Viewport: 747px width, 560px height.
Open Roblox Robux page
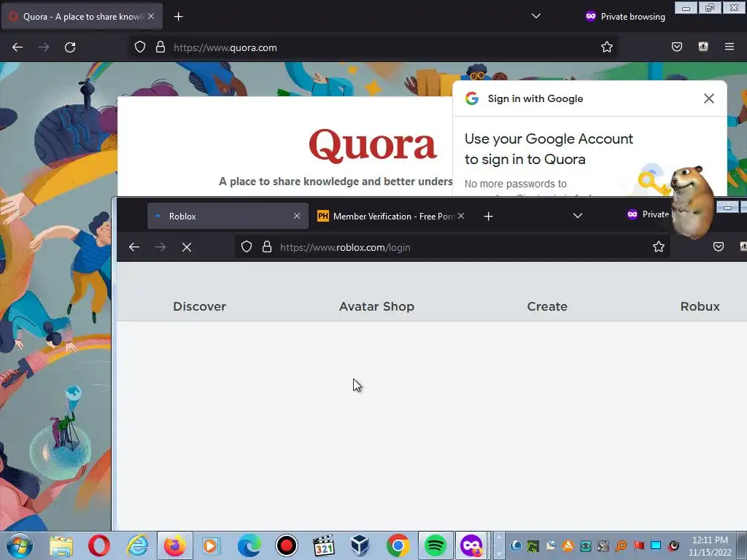coord(700,306)
